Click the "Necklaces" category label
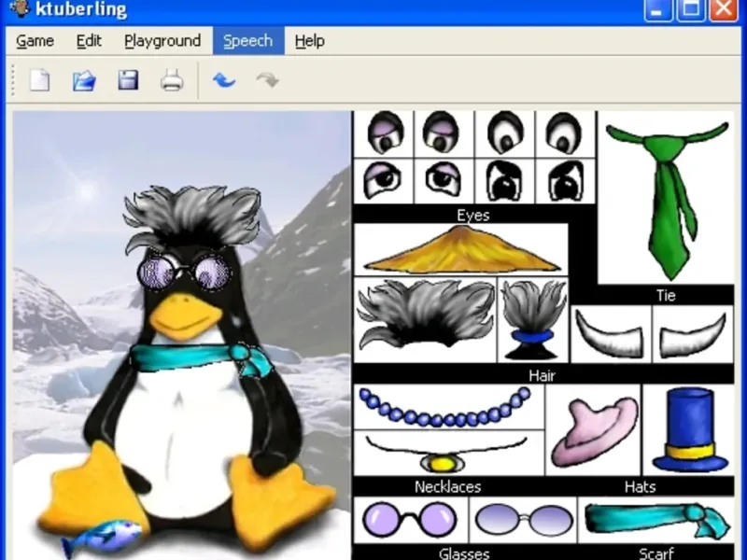 pyautogui.click(x=447, y=486)
